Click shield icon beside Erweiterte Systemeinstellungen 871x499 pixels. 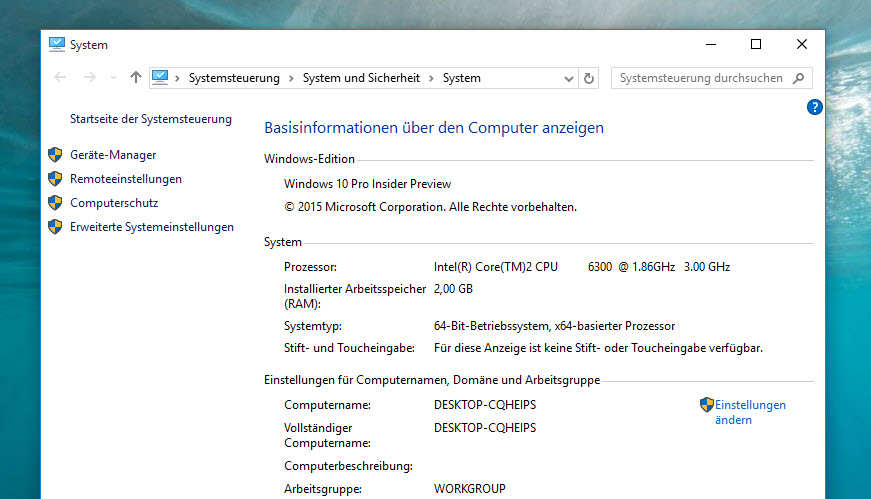[x=55, y=226]
